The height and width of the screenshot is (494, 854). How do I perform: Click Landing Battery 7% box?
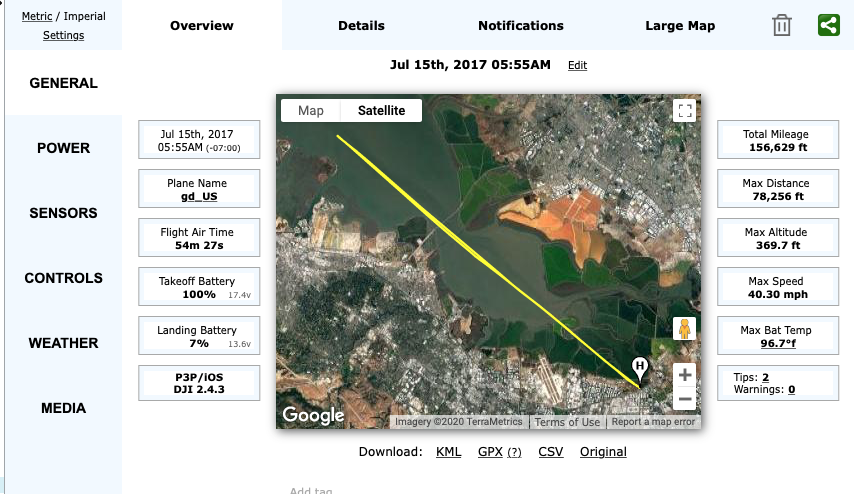[x=199, y=336]
